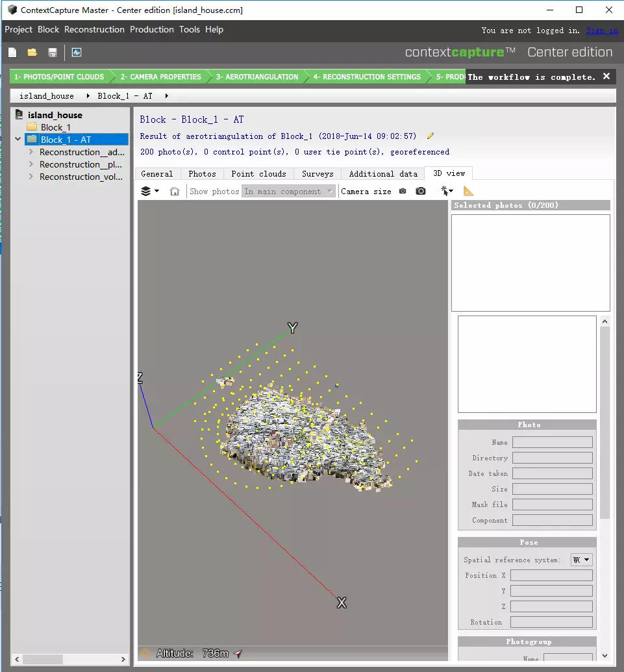Click the properties panel vertical scrollbar thumb
Viewport: 624px width, 672px height.
pos(605,423)
